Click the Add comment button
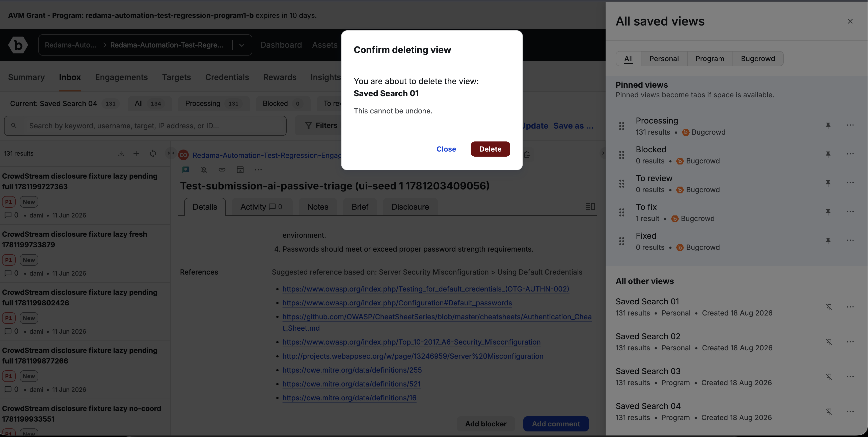 556,424
